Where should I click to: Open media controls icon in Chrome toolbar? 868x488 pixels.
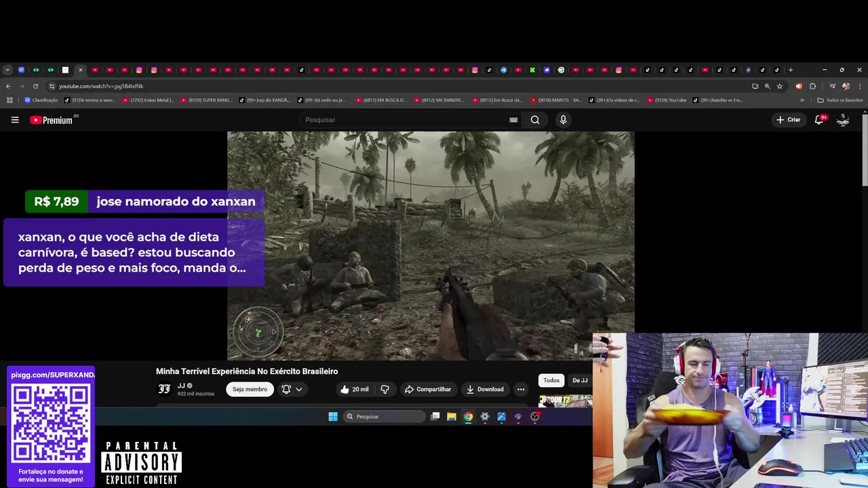click(833, 86)
